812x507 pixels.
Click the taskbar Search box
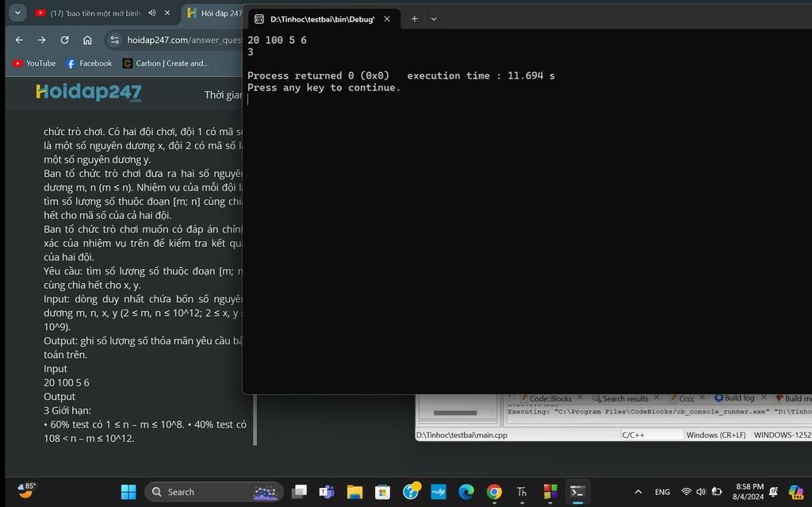(214, 492)
